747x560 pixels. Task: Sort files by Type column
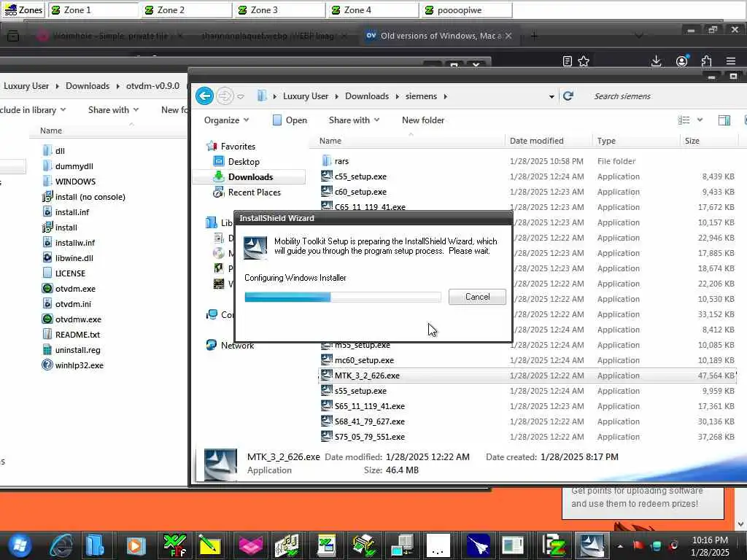[606, 141]
